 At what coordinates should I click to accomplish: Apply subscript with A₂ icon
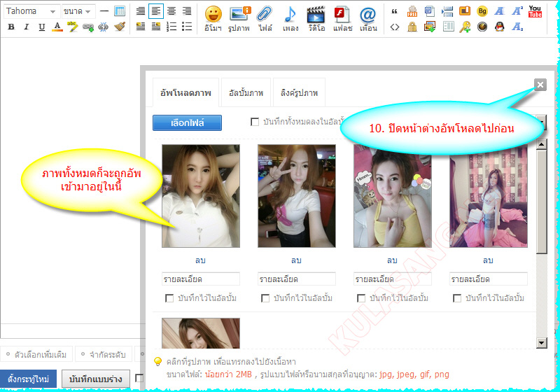[x=517, y=27]
